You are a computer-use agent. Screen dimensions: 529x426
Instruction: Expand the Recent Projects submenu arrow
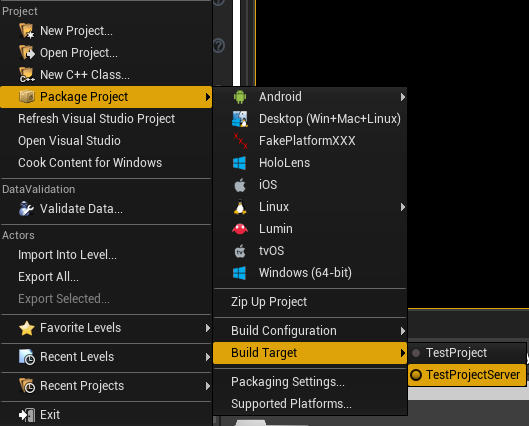208,386
